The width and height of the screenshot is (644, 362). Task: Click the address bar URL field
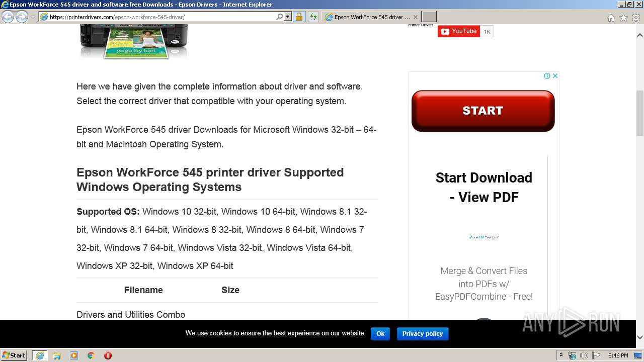(157, 17)
